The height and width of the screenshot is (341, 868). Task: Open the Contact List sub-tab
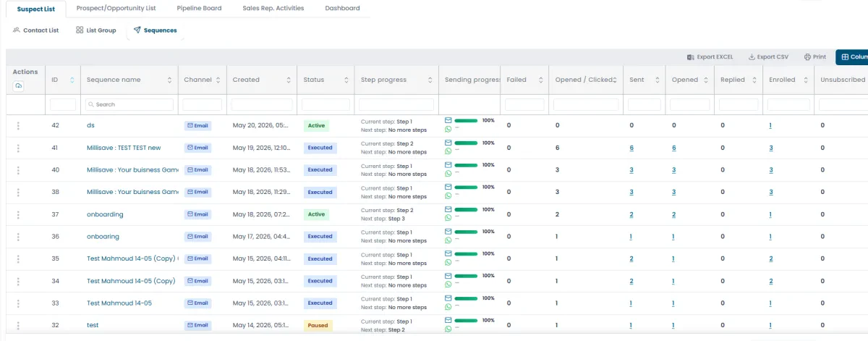pyautogui.click(x=36, y=30)
